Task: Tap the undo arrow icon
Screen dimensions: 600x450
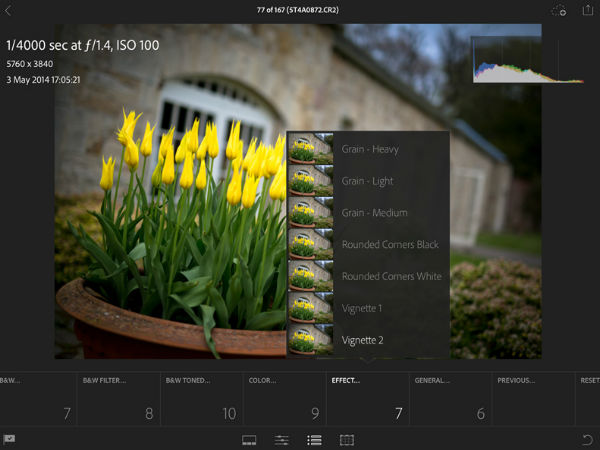Action: [587, 439]
